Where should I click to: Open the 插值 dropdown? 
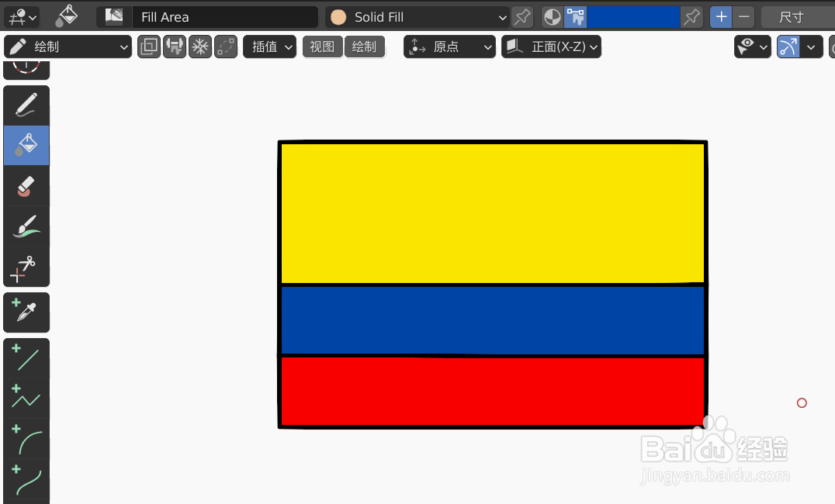point(269,47)
